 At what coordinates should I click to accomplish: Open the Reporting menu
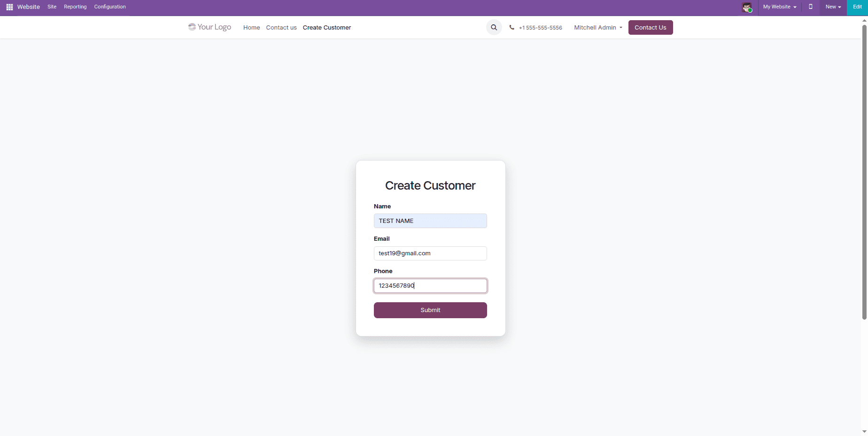75,7
